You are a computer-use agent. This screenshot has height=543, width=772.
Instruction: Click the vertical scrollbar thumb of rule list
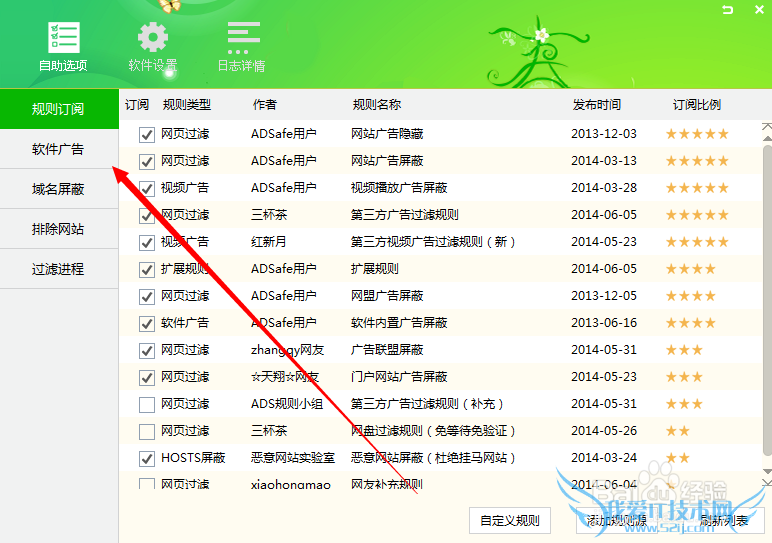point(767,300)
